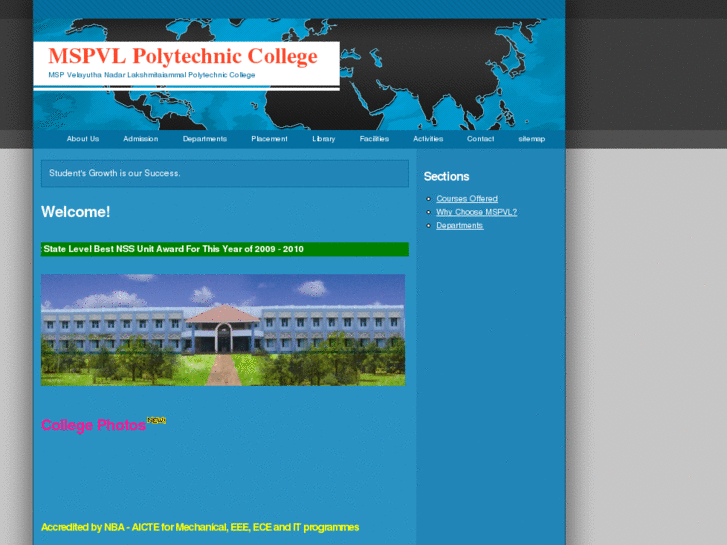727x545 pixels.
Task: Go to the Contact page
Action: 480,139
